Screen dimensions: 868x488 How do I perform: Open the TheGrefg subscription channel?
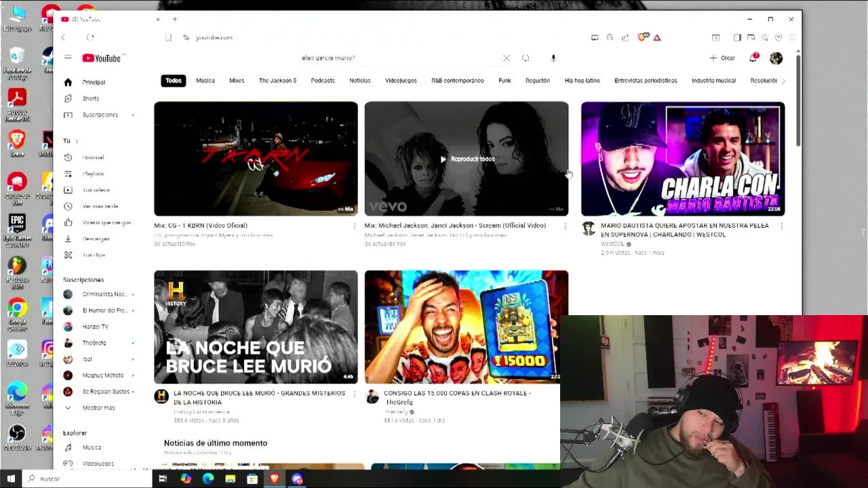pos(94,343)
